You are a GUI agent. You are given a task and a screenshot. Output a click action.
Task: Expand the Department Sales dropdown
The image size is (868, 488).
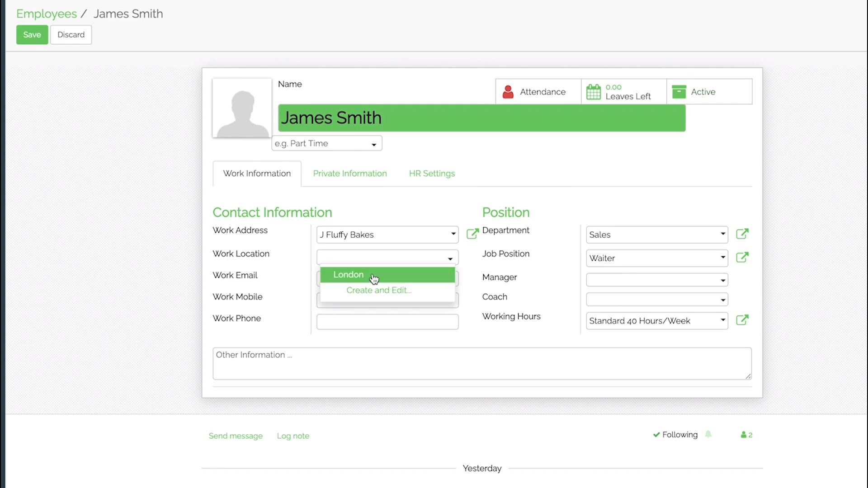(x=722, y=234)
